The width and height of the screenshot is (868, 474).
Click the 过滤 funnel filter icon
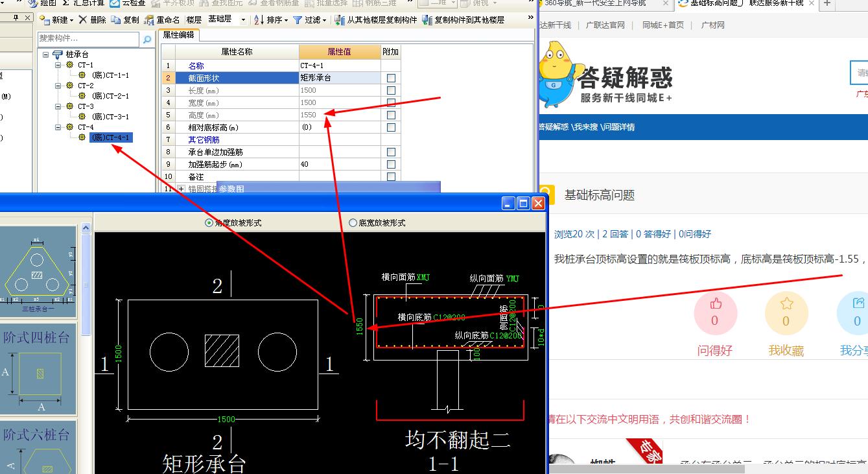pos(298,20)
